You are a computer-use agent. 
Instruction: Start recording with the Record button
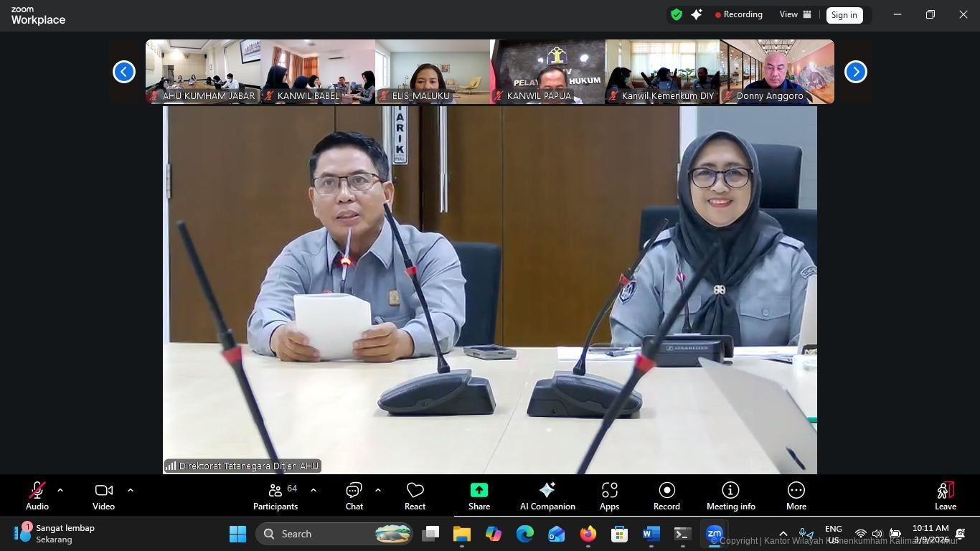click(x=666, y=496)
